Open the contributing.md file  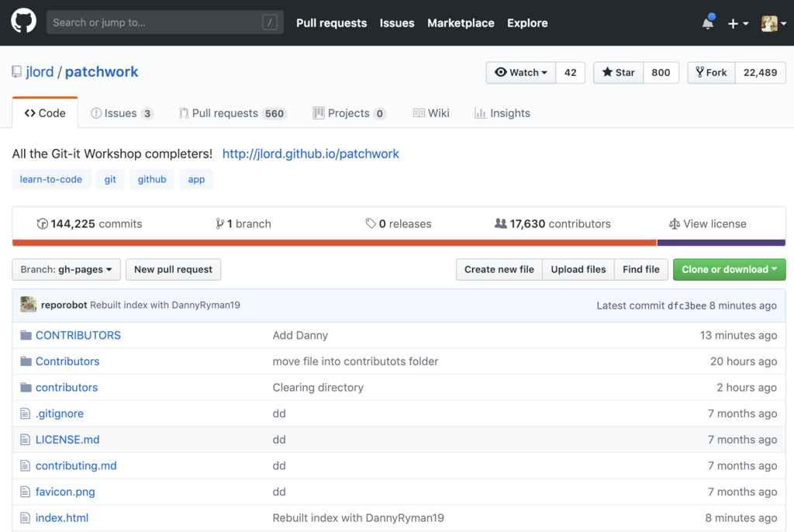[76, 465]
